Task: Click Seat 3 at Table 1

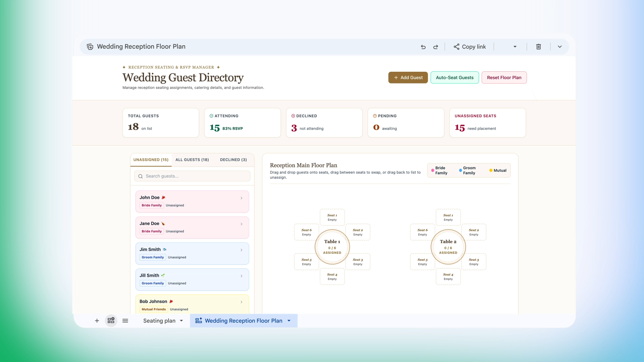Action: pyautogui.click(x=358, y=261)
